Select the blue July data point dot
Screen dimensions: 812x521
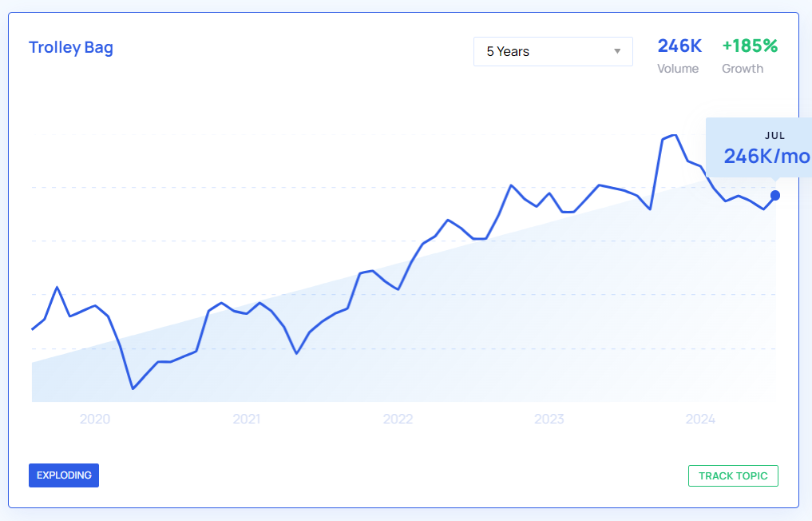pos(775,196)
